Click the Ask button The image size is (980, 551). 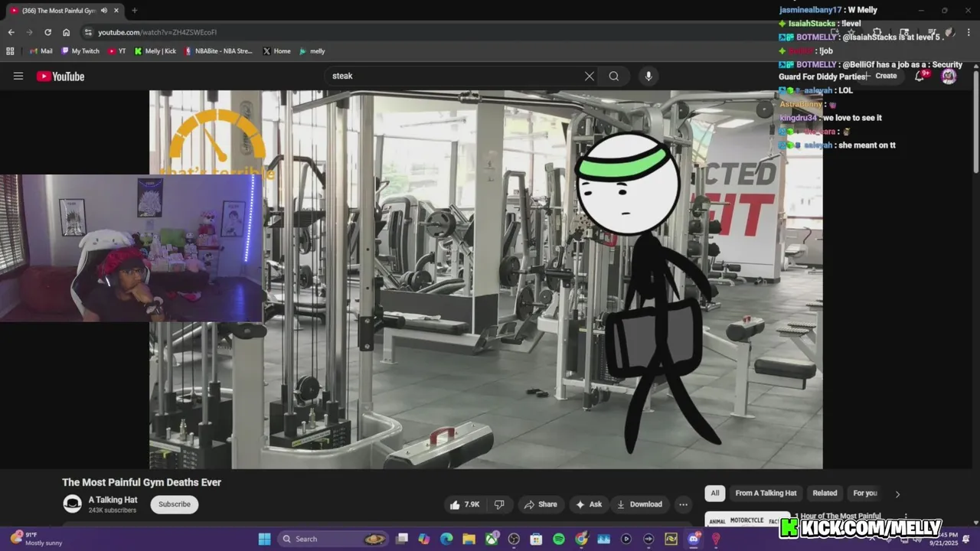click(x=589, y=504)
